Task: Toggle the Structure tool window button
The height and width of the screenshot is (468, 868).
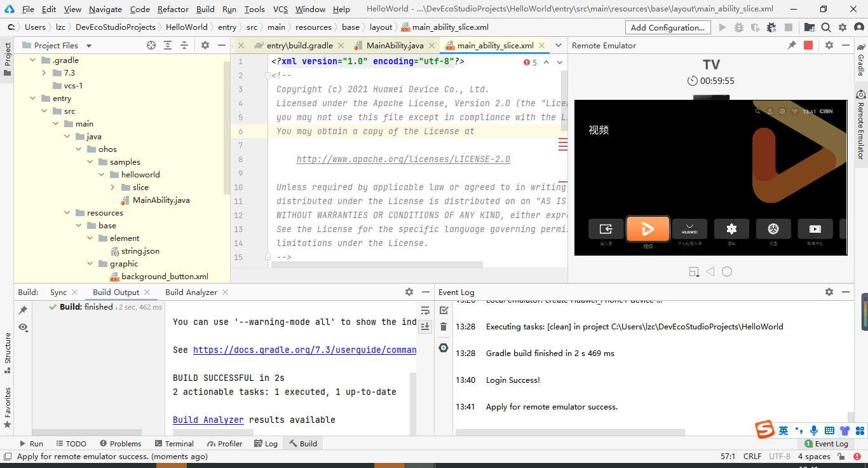Action: [7, 354]
